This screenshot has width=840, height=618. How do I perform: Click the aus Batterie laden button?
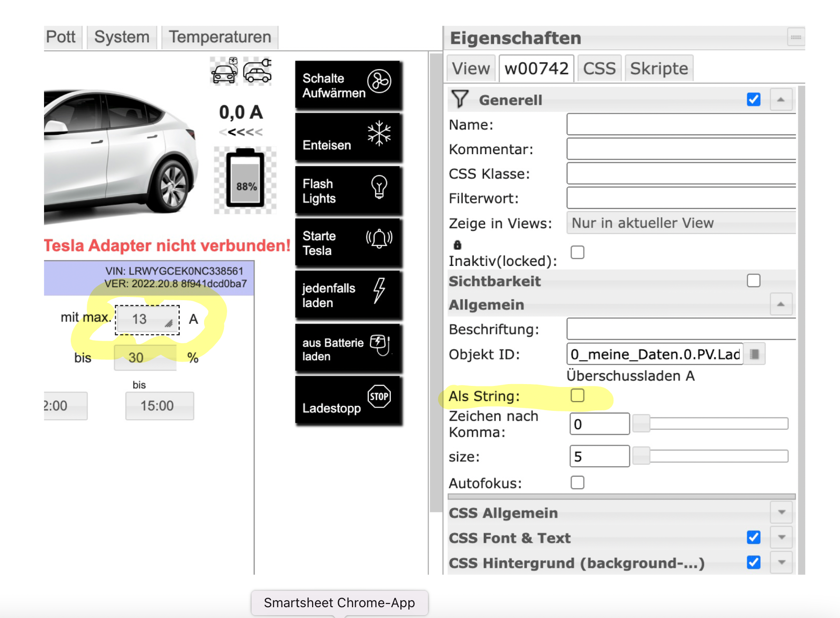click(348, 348)
